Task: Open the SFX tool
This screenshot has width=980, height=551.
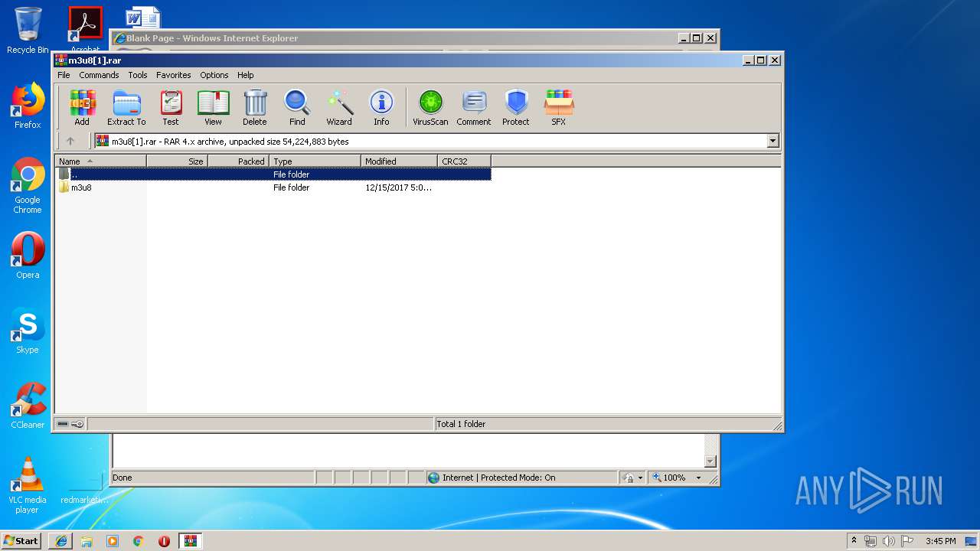Action: pyautogui.click(x=559, y=107)
